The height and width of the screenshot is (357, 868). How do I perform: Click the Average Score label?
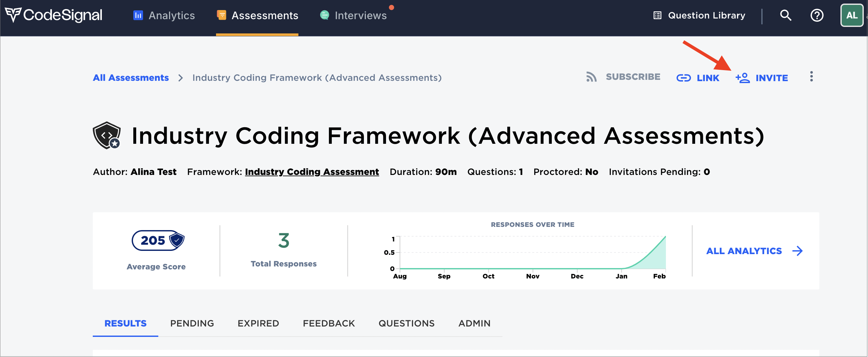click(x=156, y=267)
